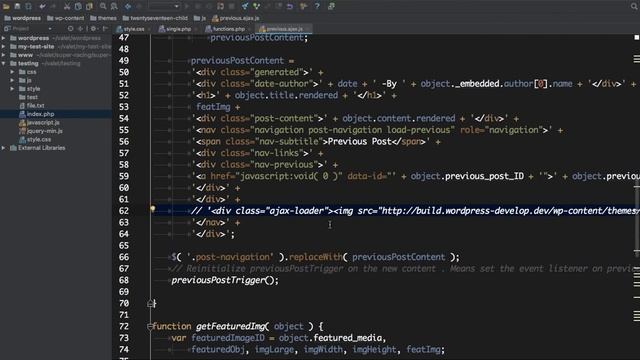Click the purple revert arrow icon

tap(290, 6)
